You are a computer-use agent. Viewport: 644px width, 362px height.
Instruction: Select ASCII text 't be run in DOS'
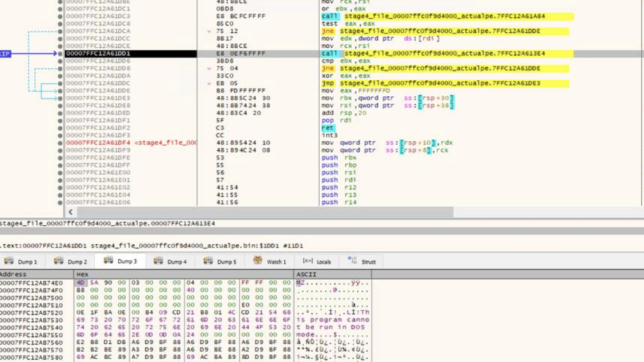[331, 327]
